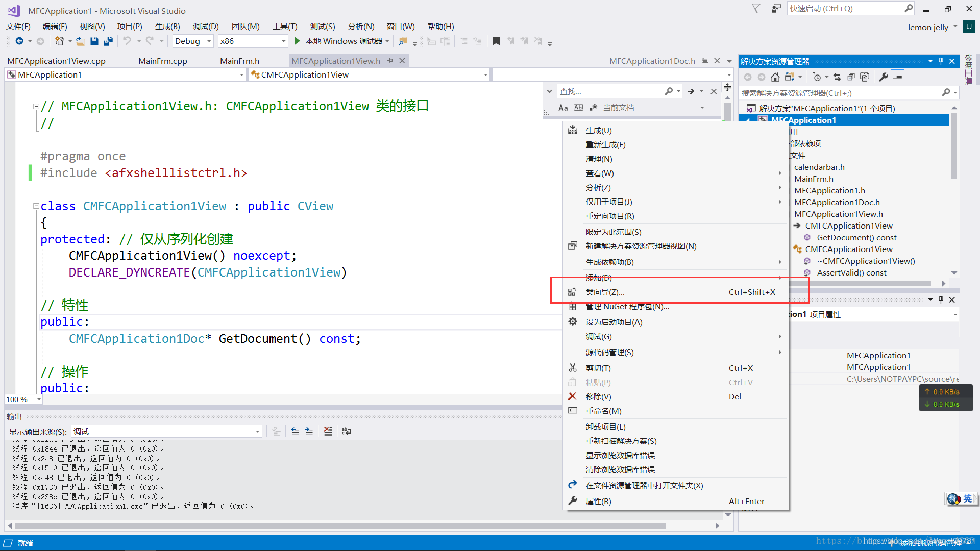Select MFCApplication1Doc.h in Solution Explorer
Viewport: 980px width, 551px height.
pyautogui.click(x=837, y=202)
